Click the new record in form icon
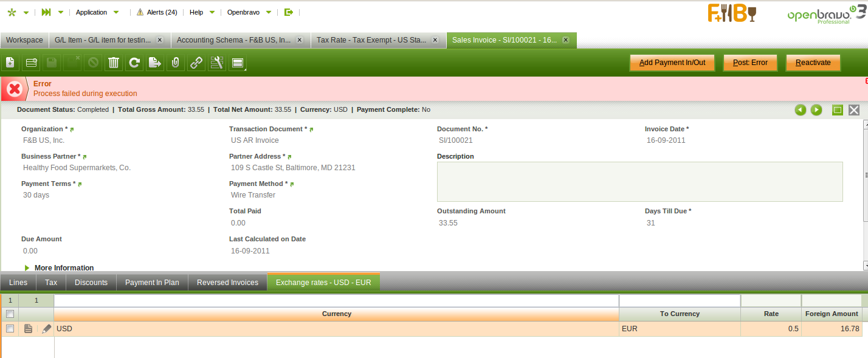 coord(10,63)
